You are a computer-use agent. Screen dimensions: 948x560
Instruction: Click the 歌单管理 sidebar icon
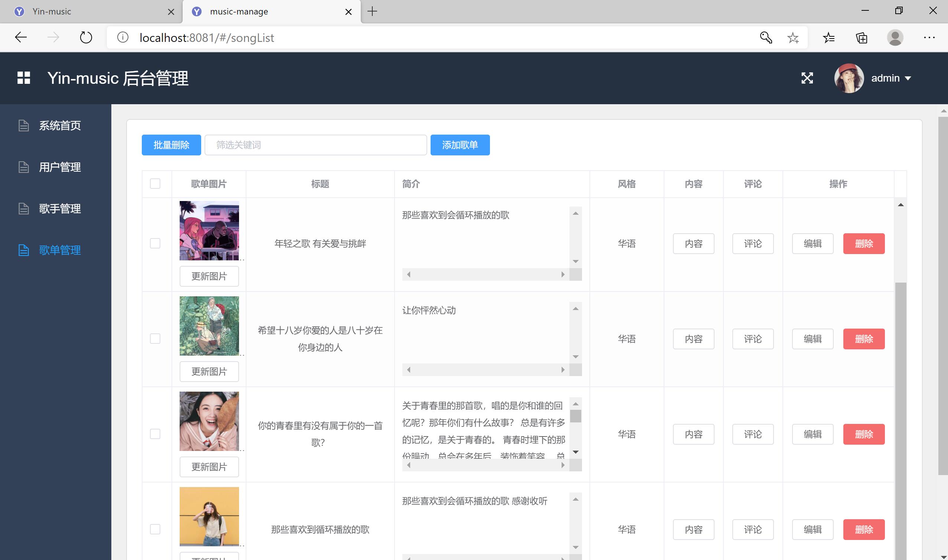(x=23, y=250)
